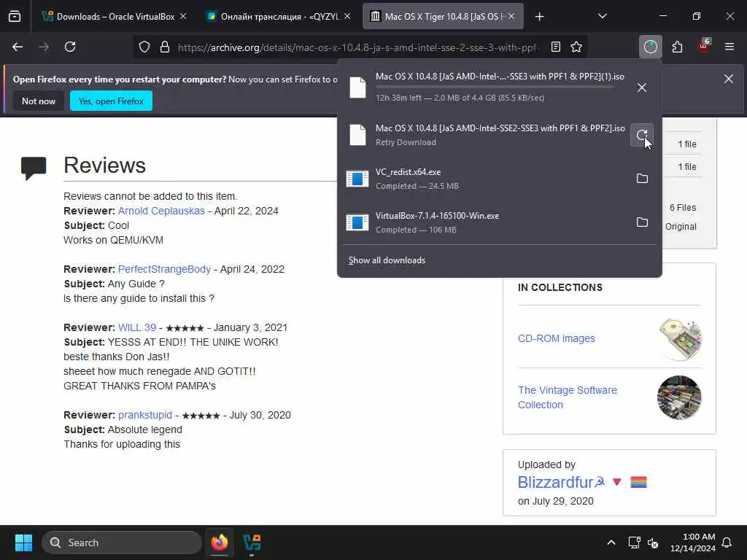
Task: Open tracking protection shield icon
Action: pos(144,47)
